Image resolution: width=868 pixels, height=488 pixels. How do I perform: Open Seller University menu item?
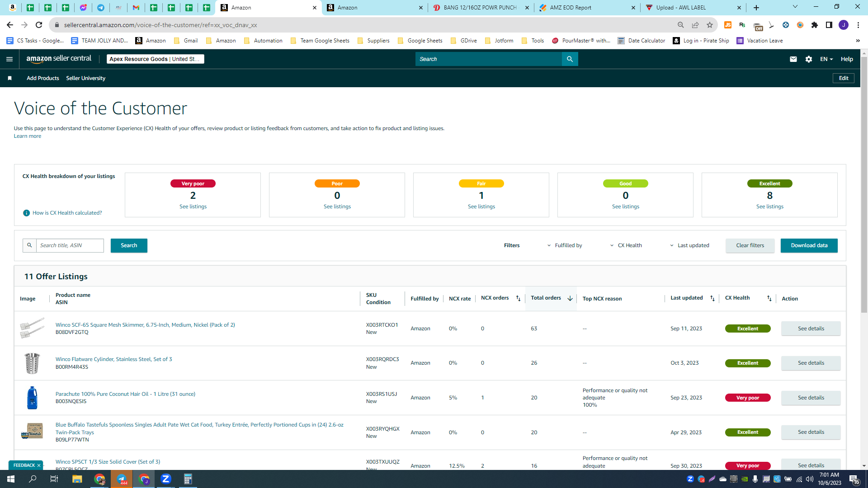[x=86, y=78]
